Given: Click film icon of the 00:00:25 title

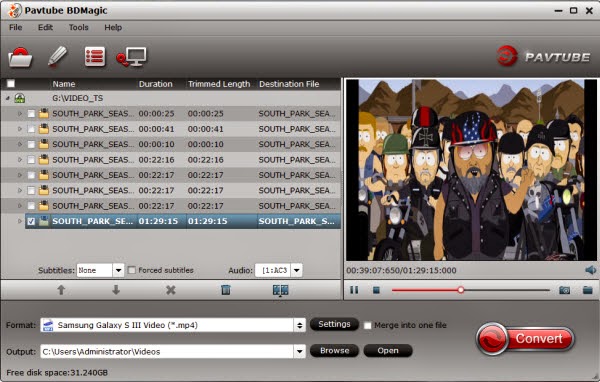Looking at the screenshot, I should pyautogui.click(x=44, y=113).
